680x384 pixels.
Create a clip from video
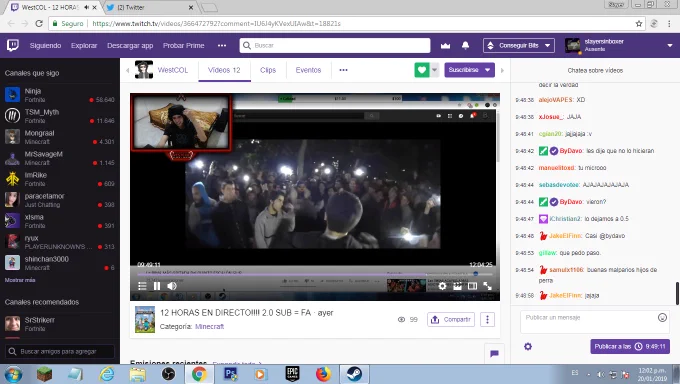coord(457,286)
